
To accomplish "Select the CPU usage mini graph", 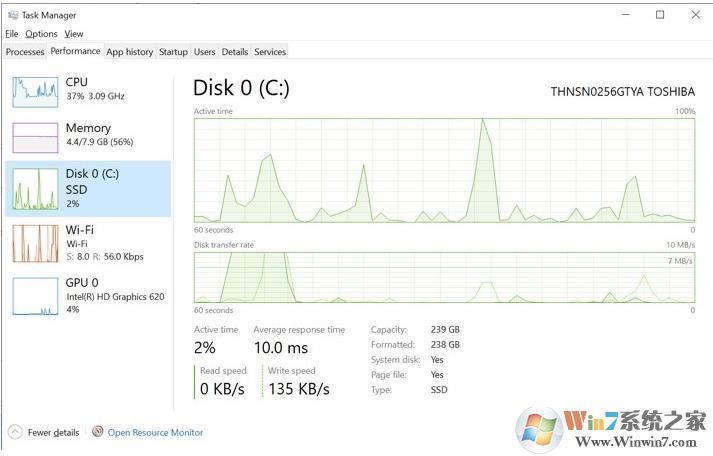I will [x=35, y=91].
